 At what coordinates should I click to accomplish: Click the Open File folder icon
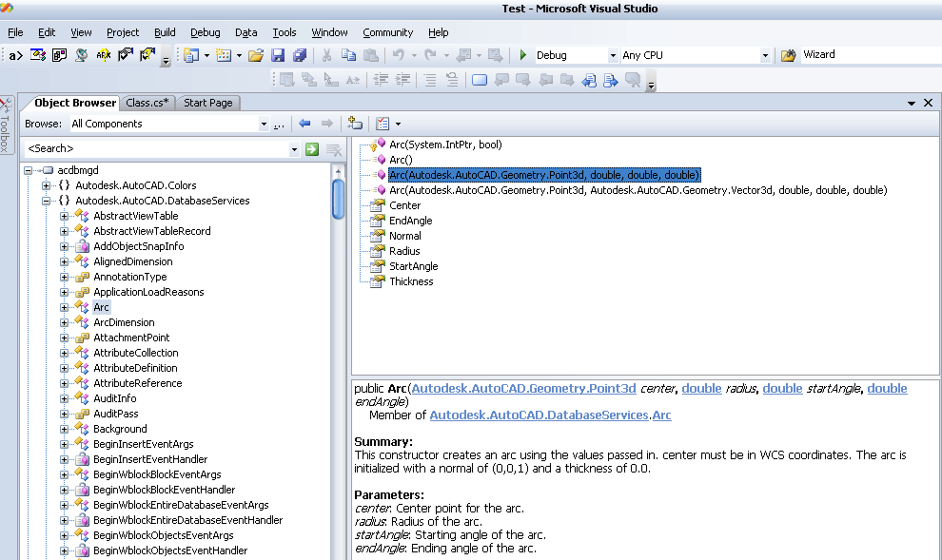(x=256, y=55)
